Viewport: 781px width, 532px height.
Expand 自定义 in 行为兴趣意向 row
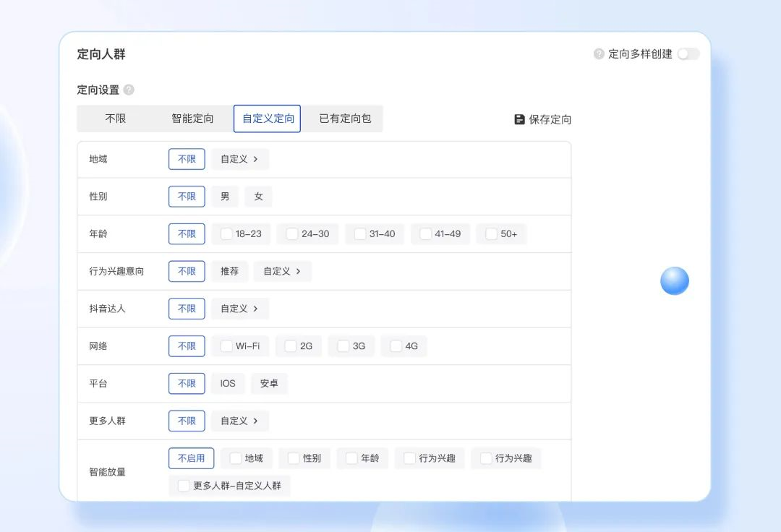click(x=282, y=271)
